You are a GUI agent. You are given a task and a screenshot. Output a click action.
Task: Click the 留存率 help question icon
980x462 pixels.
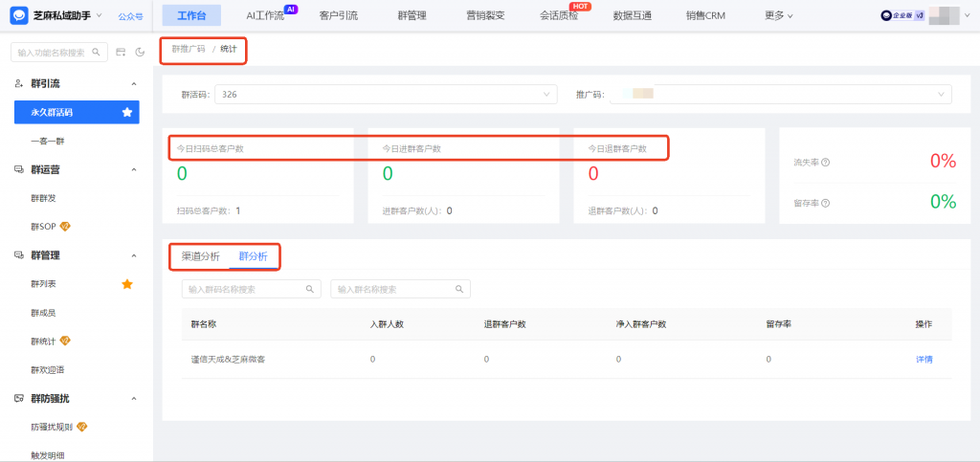point(825,203)
